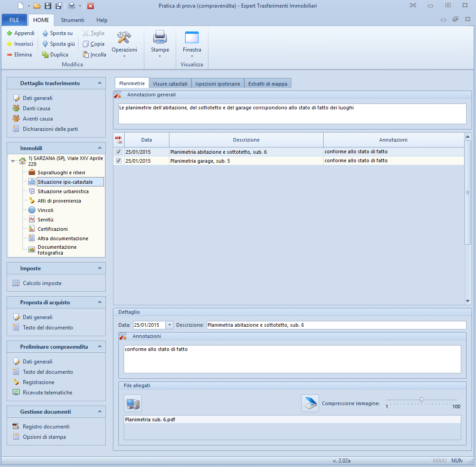This screenshot has height=467, width=476.
Task: Collapse the Imposte panel
Action: click(100, 268)
